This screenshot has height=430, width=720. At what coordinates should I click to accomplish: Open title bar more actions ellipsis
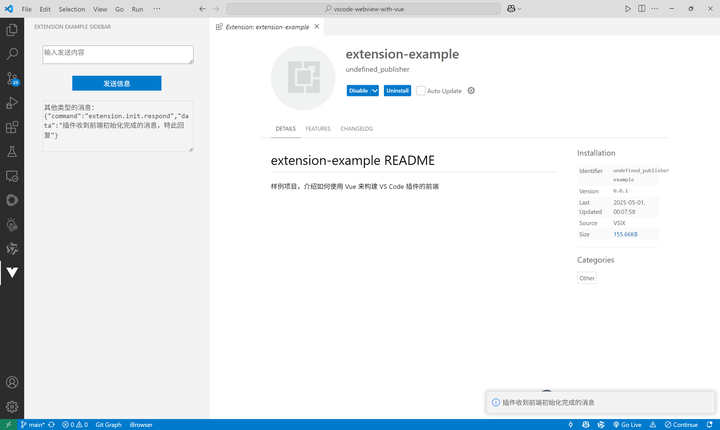(x=655, y=9)
